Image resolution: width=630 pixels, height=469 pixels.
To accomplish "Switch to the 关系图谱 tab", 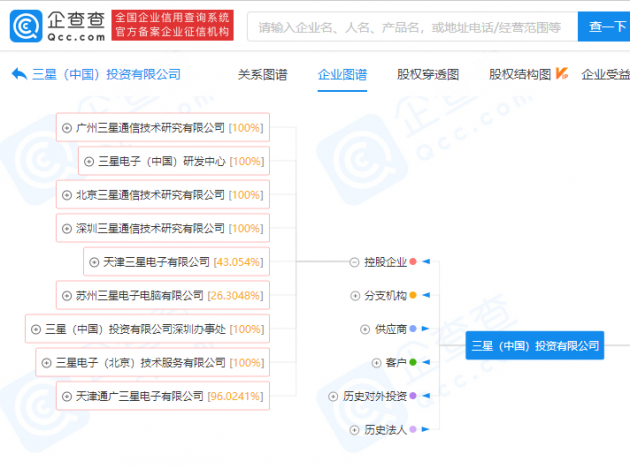I will click(x=262, y=74).
